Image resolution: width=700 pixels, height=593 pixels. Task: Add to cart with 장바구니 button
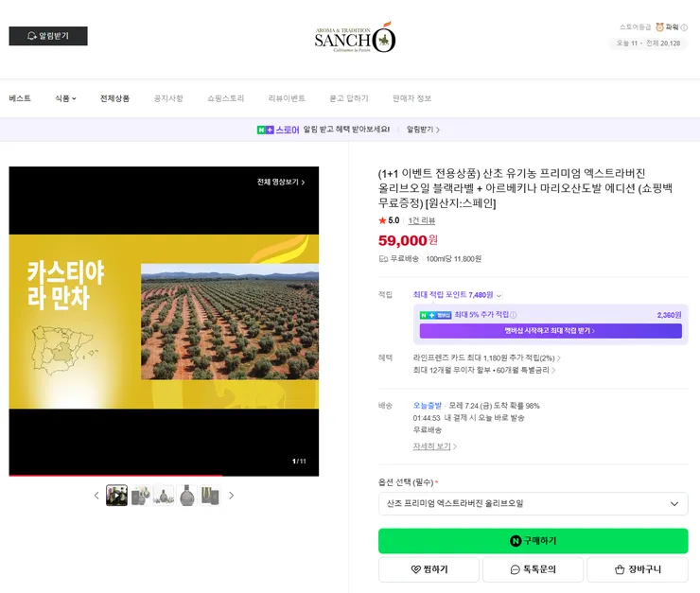point(638,569)
